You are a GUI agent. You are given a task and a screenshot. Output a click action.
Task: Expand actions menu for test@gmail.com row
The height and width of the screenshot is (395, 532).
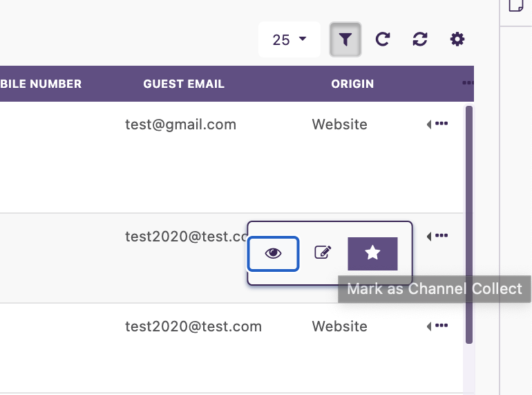(437, 124)
